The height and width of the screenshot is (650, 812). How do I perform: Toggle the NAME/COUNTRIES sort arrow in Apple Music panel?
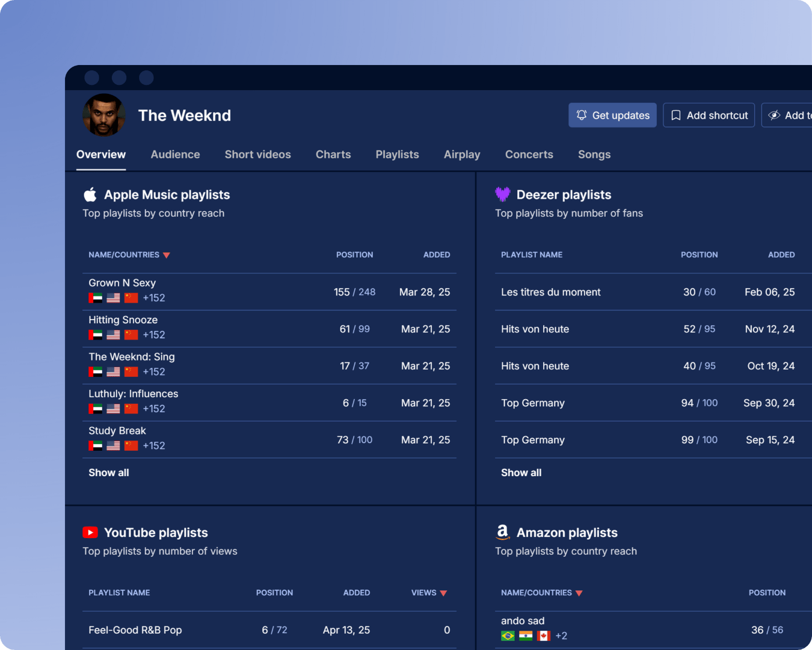click(168, 255)
